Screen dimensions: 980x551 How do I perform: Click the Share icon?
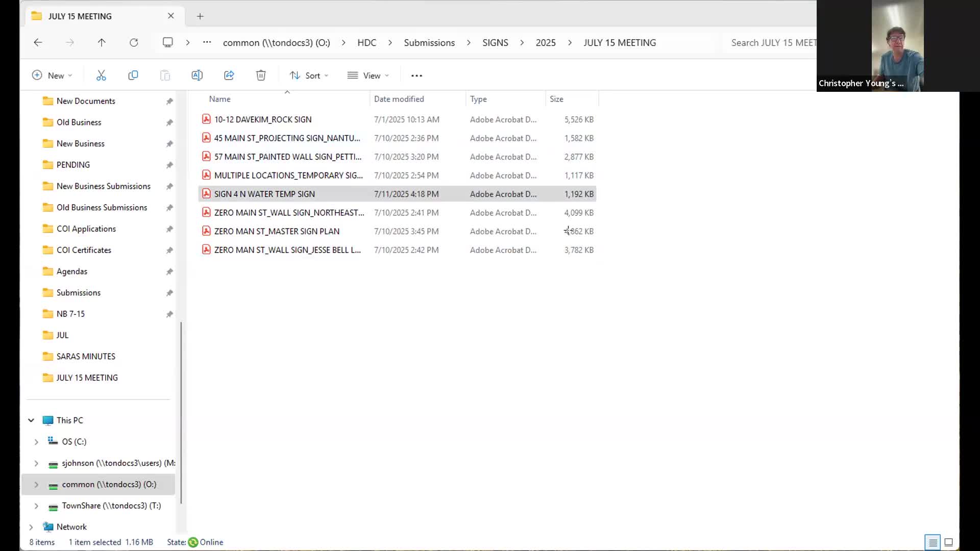229,76
